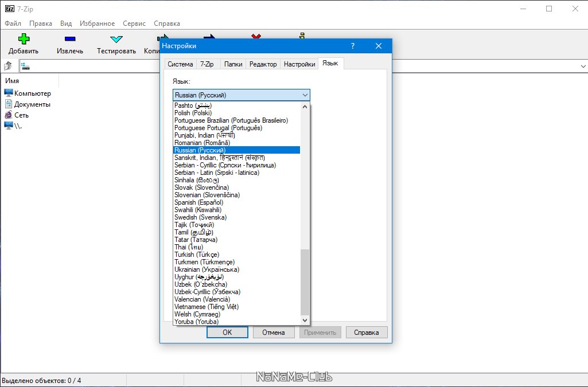588x387 pixels.
Task: Choose Polish (Polski) language
Action: coord(236,113)
